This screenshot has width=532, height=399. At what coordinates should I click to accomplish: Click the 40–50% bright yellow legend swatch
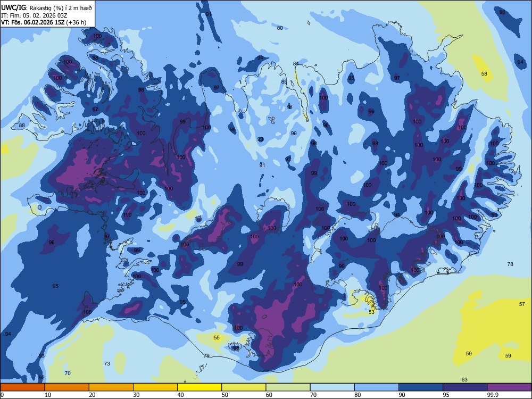tap(199, 387)
